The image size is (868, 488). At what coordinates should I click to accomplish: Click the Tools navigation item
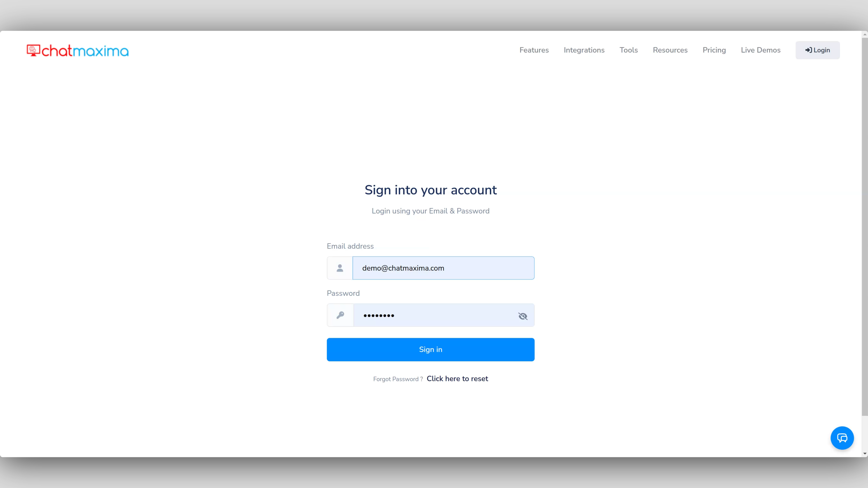(x=628, y=50)
